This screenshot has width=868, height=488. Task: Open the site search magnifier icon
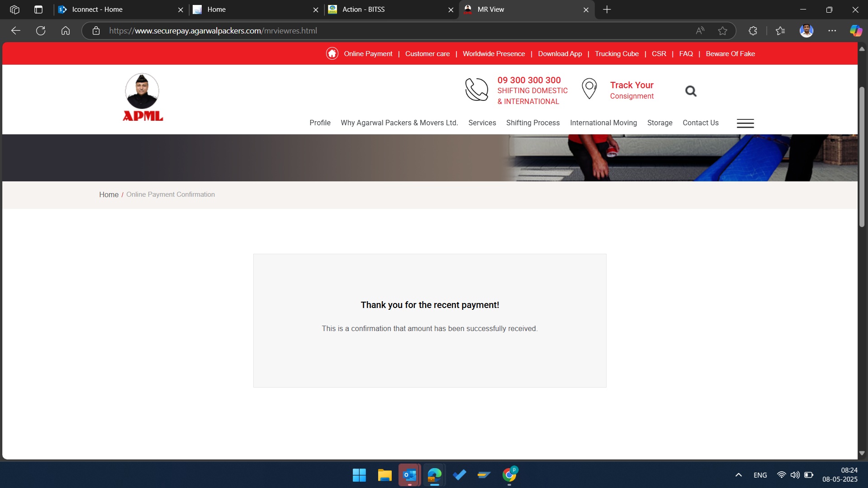[691, 91]
